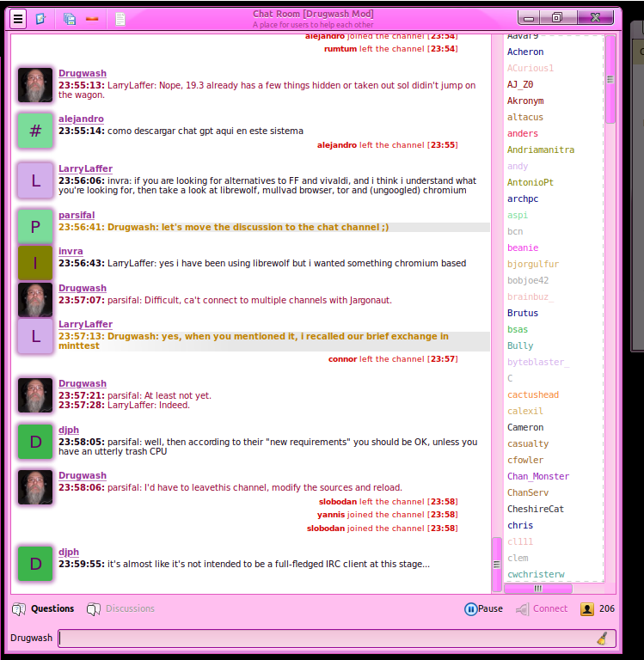Click the save-all floppy disks icon
The width and height of the screenshot is (644, 660).
70,19
